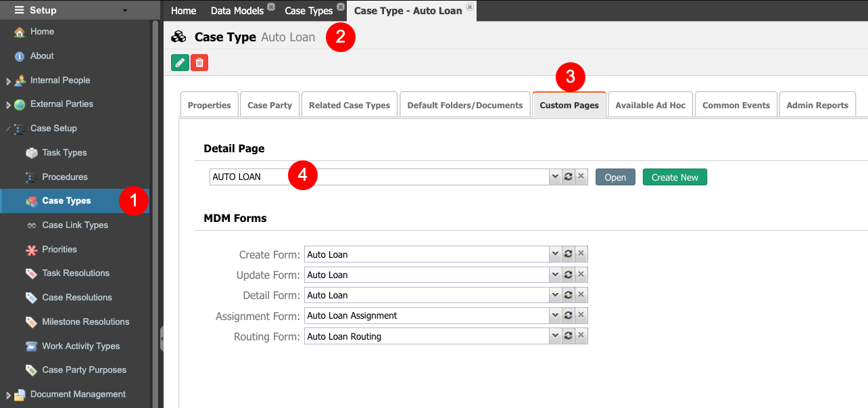The width and height of the screenshot is (868, 408).
Task: Clear the Routing Form selection
Action: [581, 336]
